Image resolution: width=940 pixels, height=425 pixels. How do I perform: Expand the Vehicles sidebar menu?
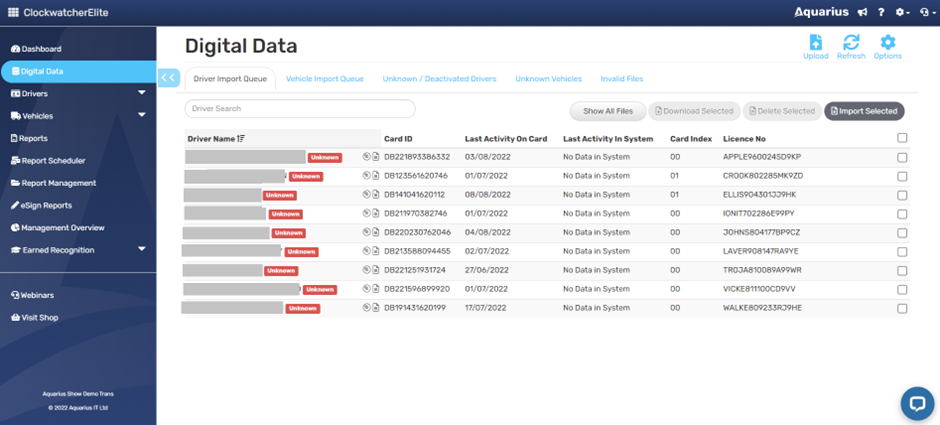(x=141, y=116)
